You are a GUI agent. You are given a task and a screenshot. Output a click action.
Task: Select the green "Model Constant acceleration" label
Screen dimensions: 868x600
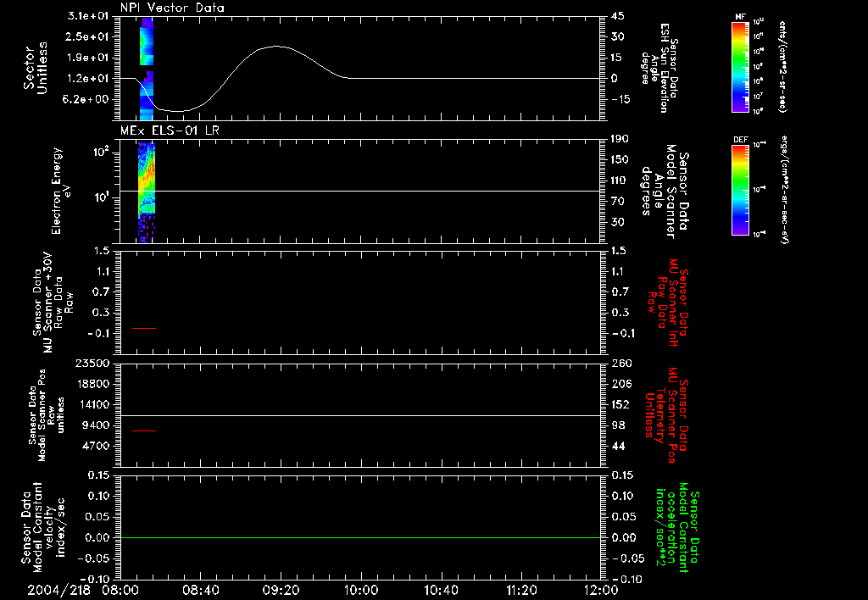679,528
